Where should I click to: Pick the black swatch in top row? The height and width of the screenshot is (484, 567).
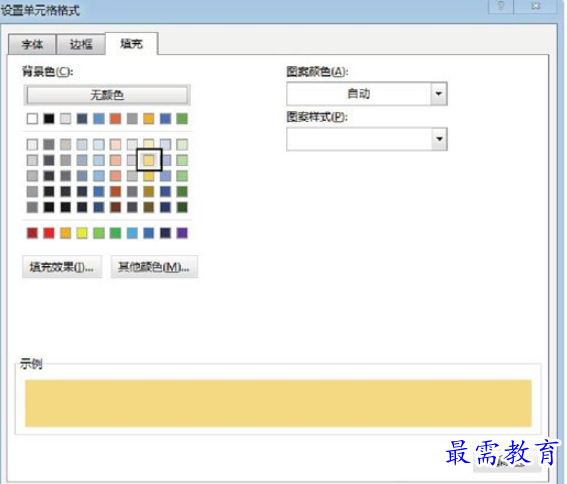(49, 118)
